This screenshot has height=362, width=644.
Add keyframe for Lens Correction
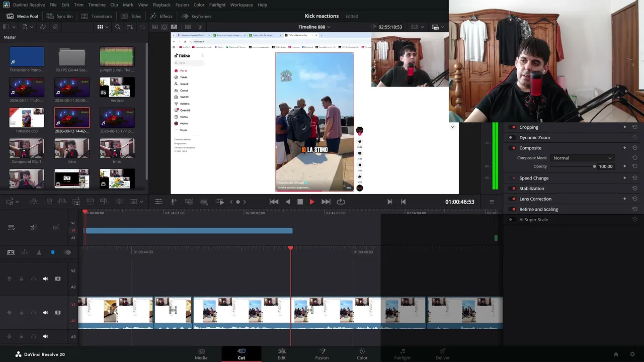point(625,199)
